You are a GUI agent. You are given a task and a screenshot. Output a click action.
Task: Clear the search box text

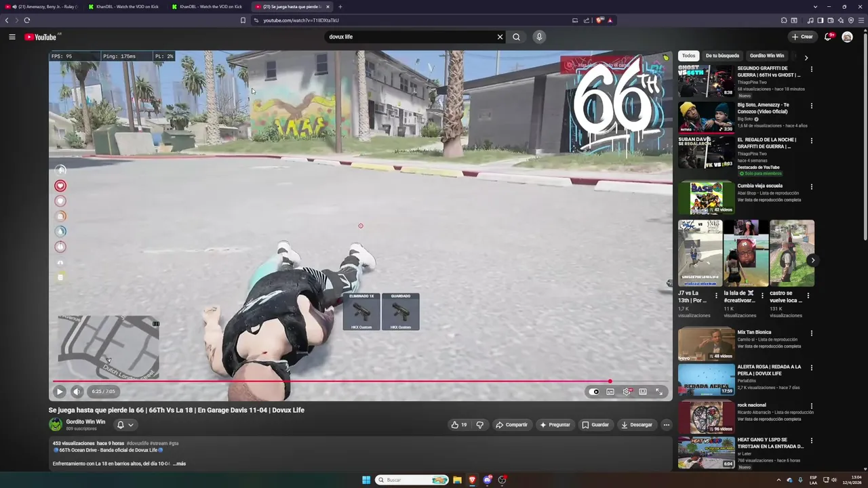pos(500,37)
